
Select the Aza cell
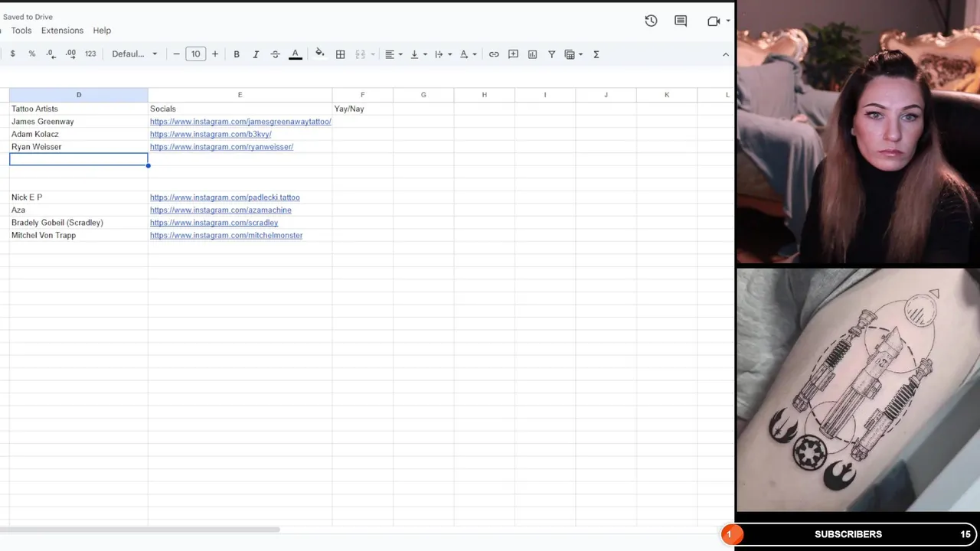[x=78, y=210]
